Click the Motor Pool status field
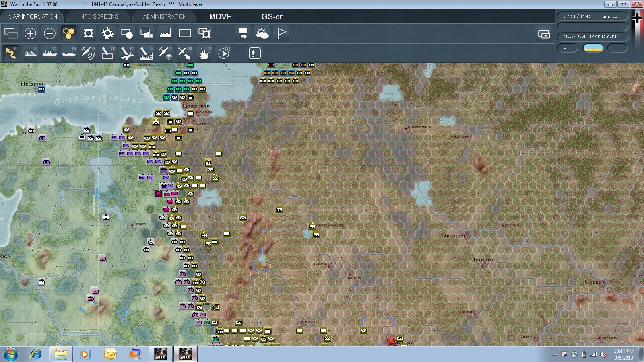This screenshot has width=644, height=362. [592, 37]
